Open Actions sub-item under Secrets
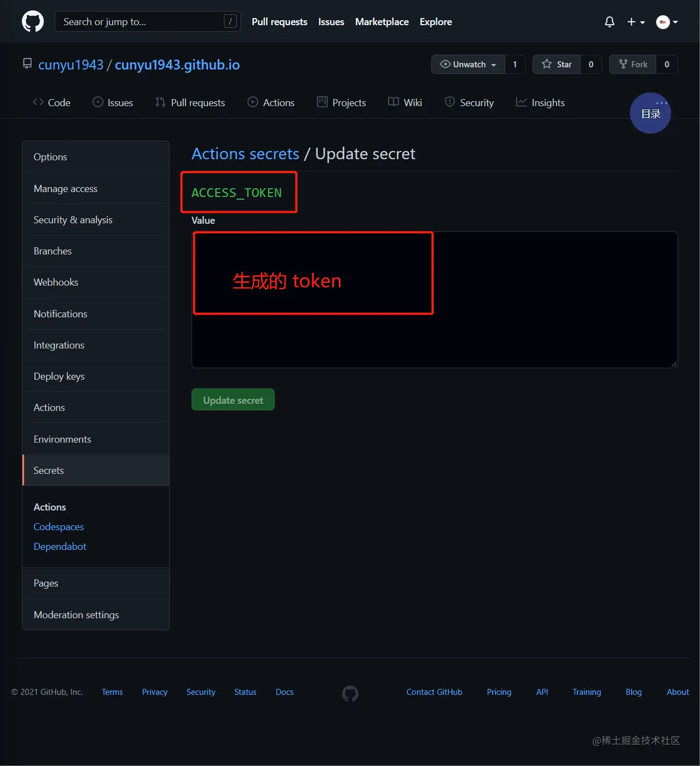Image resolution: width=700 pixels, height=766 pixels. click(x=50, y=507)
